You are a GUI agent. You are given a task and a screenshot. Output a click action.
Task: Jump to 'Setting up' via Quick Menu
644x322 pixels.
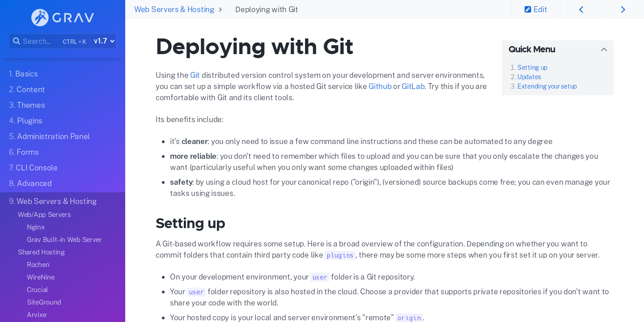tap(532, 67)
